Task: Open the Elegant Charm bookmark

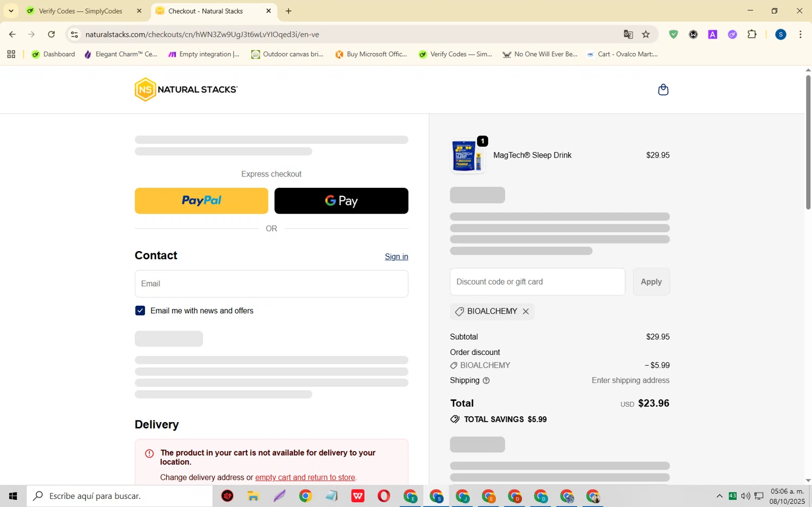Action: [x=121, y=54]
